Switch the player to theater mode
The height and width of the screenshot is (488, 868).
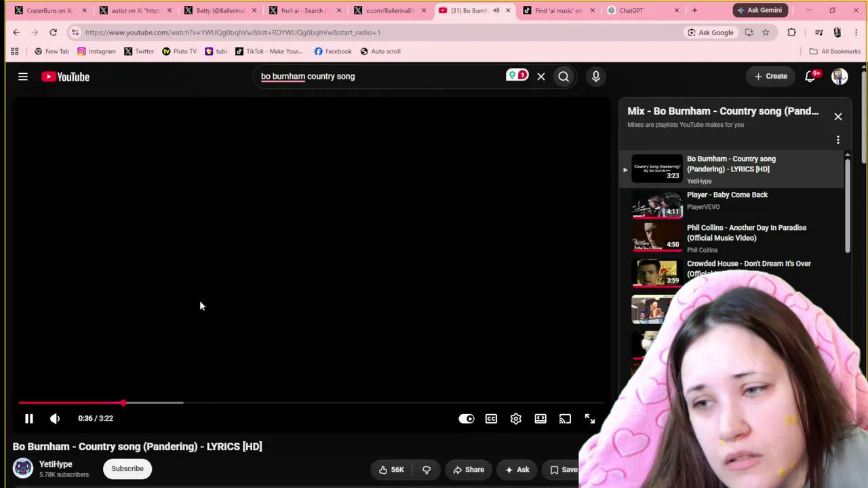pyautogui.click(x=540, y=419)
